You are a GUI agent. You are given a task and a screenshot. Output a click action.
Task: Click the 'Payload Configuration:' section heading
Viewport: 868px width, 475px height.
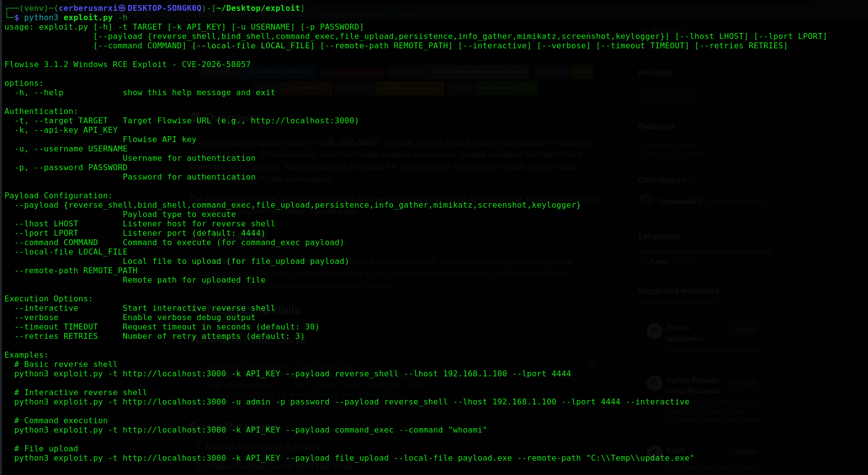pos(59,196)
